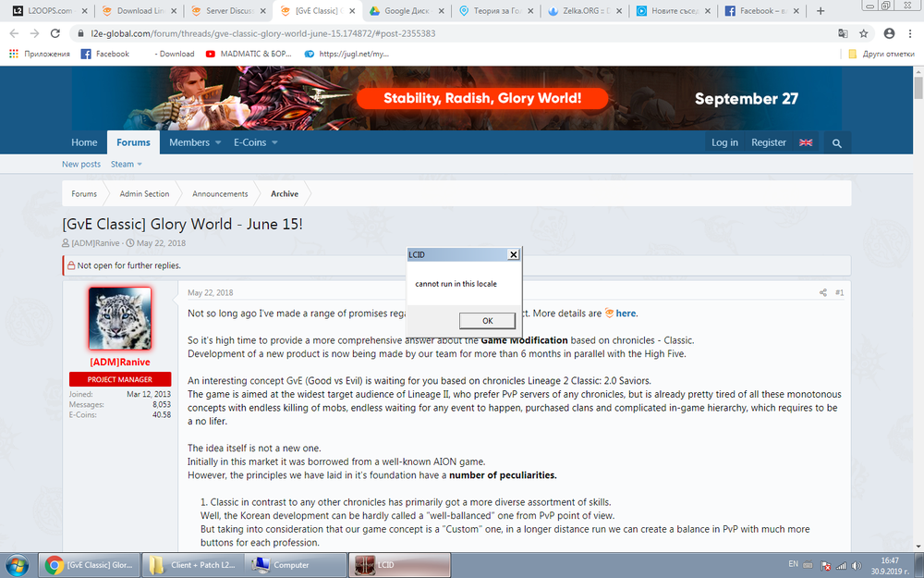Open the E-Coins dropdown menu

[254, 142]
